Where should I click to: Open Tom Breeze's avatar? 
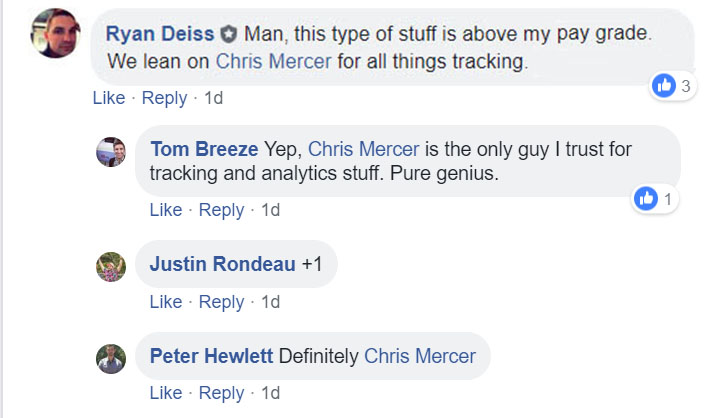[x=111, y=152]
